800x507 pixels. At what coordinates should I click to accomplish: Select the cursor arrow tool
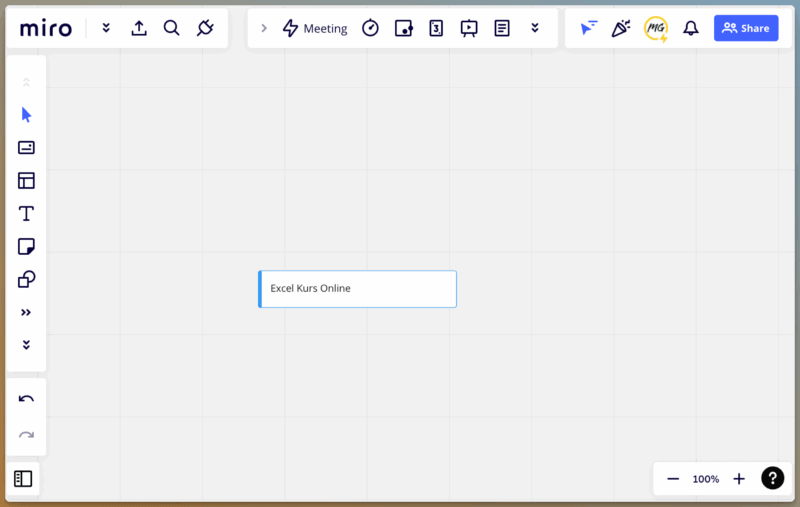(26, 114)
